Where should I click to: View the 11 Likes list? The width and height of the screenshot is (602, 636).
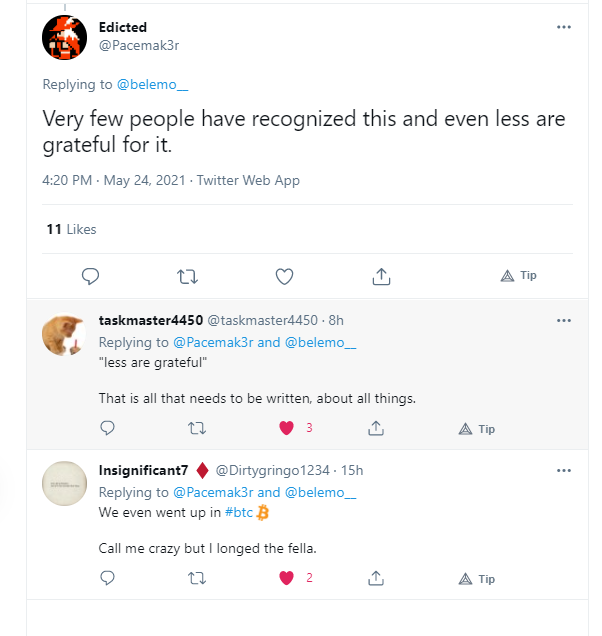click(x=71, y=230)
